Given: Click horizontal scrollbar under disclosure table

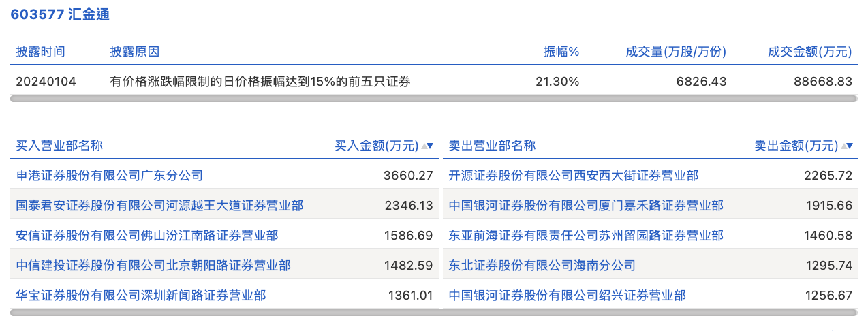Looking at the screenshot, I should [434, 99].
